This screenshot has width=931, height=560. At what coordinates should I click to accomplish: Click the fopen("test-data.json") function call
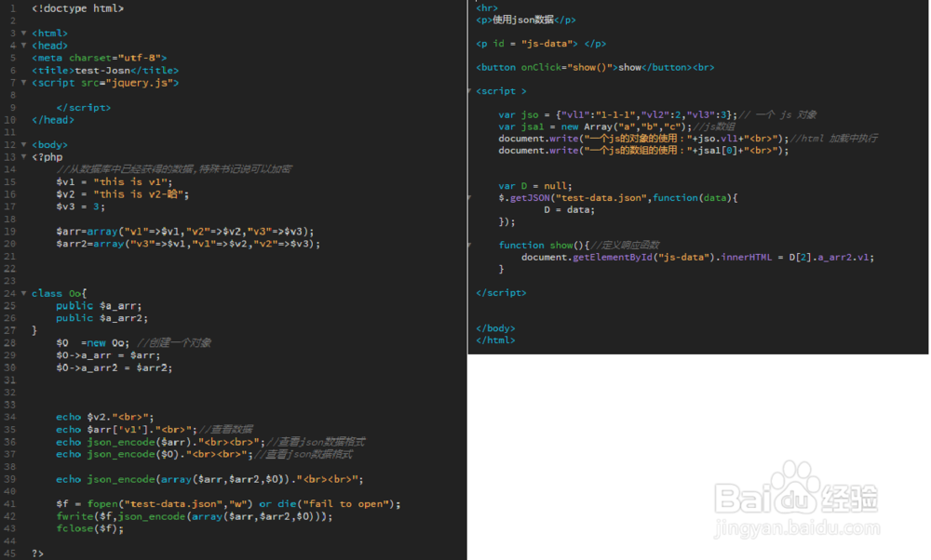(125, 503)
